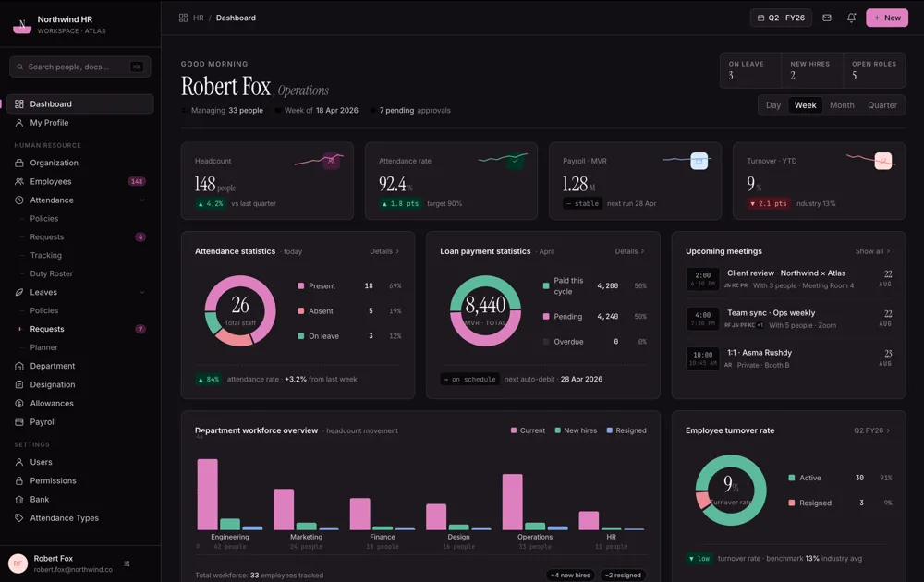Viewport: 924px width, 582px height.
Task: Click the Department building icon
Action: (19, 366)
